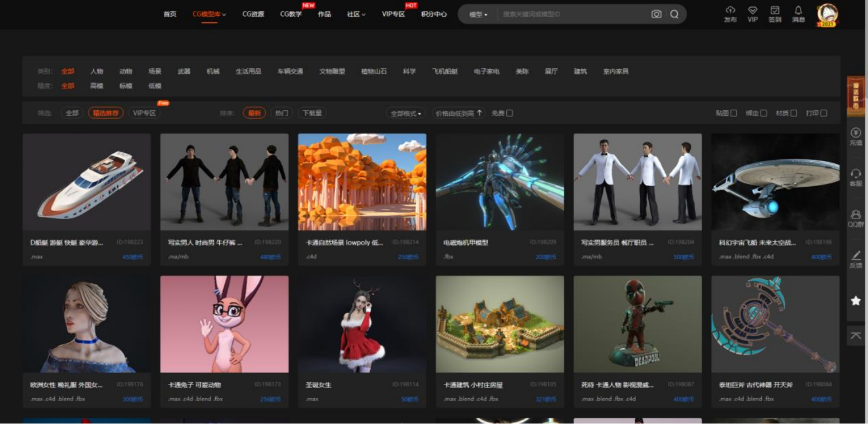Image resolution: width=868 pixels, height=424 pixels.
Task: Open the 充值 recharge icon in sidebar
Action: pos(856,133)
